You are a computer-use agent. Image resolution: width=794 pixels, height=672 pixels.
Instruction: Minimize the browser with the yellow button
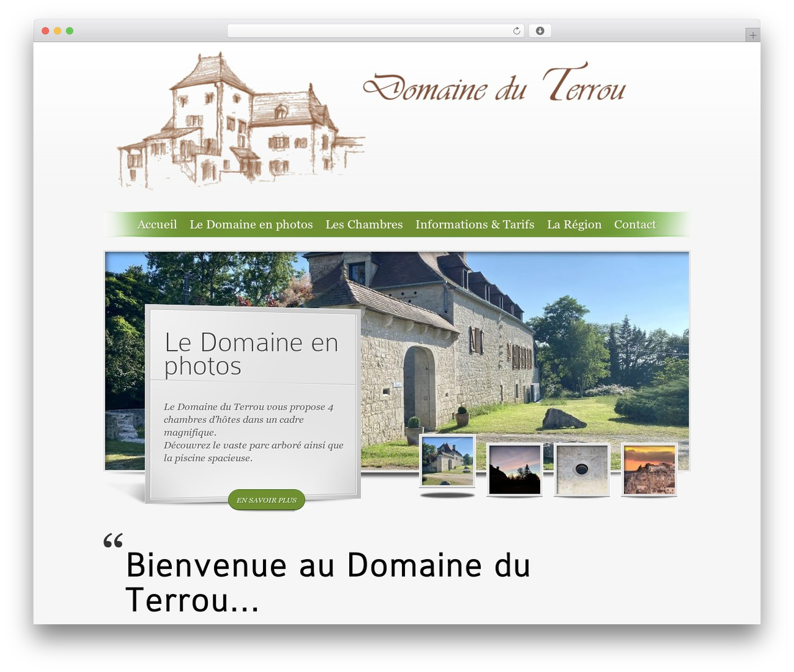coord(58,31)
